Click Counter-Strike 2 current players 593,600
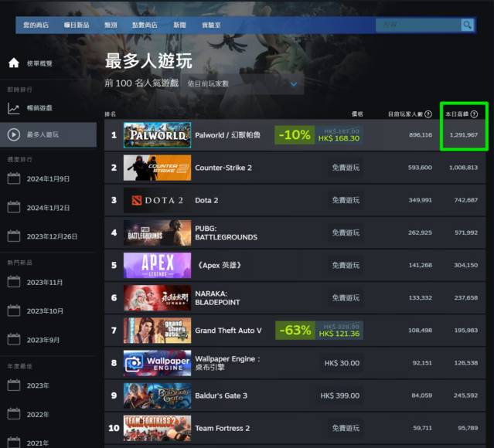Viewport: 494px width, 448px height. 420,168
